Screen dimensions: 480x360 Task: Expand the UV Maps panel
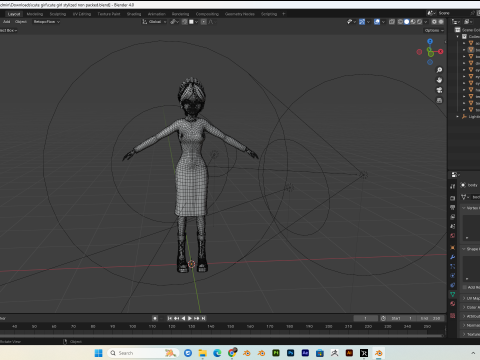pos(464,298)
